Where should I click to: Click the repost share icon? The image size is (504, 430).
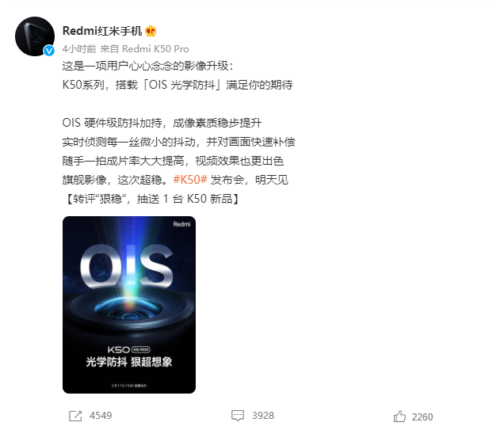click(75, 416)
